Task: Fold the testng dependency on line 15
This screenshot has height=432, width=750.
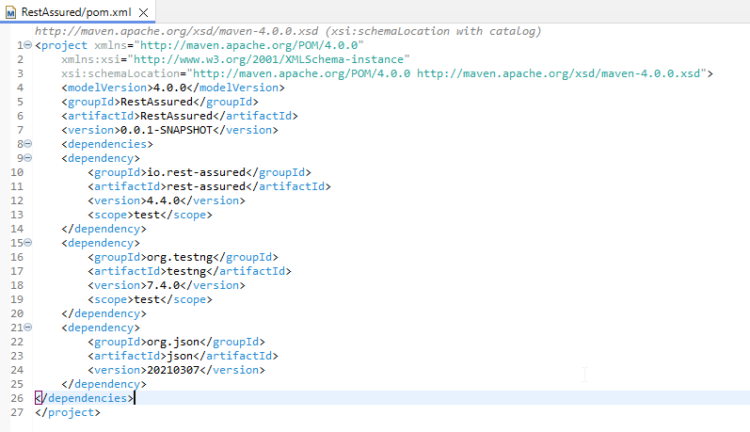Action: pyautogui.click(x=28, y=242)
